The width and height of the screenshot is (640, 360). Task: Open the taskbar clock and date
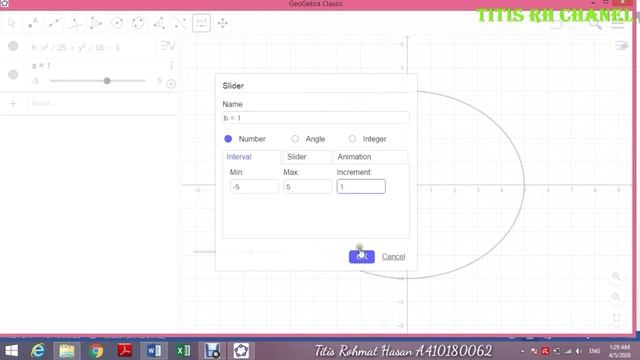(x=619, y=351)
